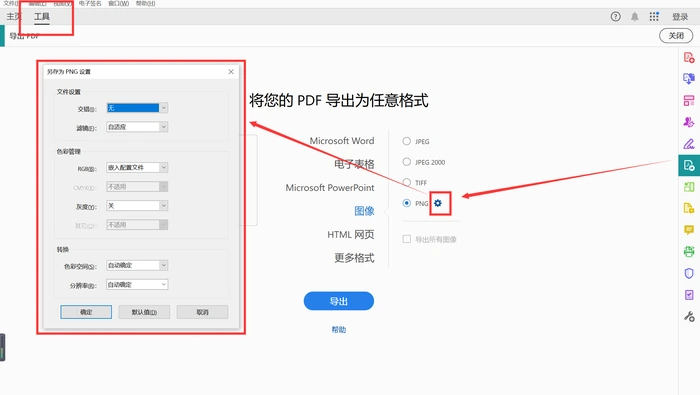Open the 帮助 help link below export
700x395 pixels.
[x=339, y=329]
